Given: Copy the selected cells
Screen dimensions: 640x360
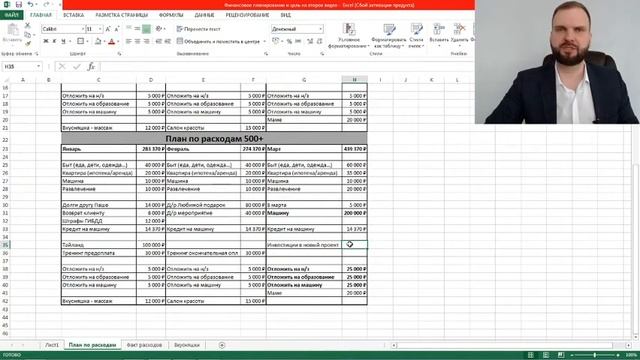Looking at the screenshot, I should (x=27, y=35).
